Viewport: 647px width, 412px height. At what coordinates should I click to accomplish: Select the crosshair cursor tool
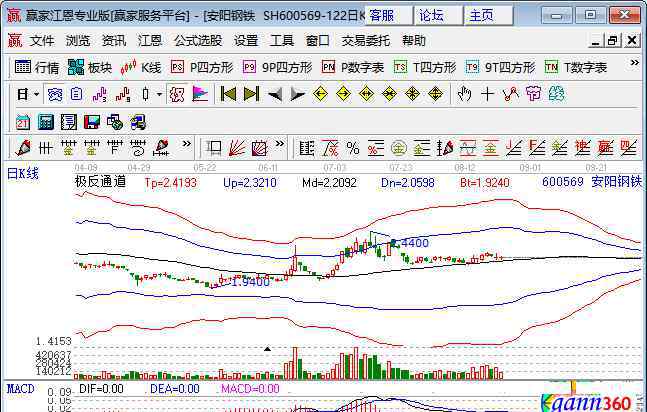(x=487, y=95)
